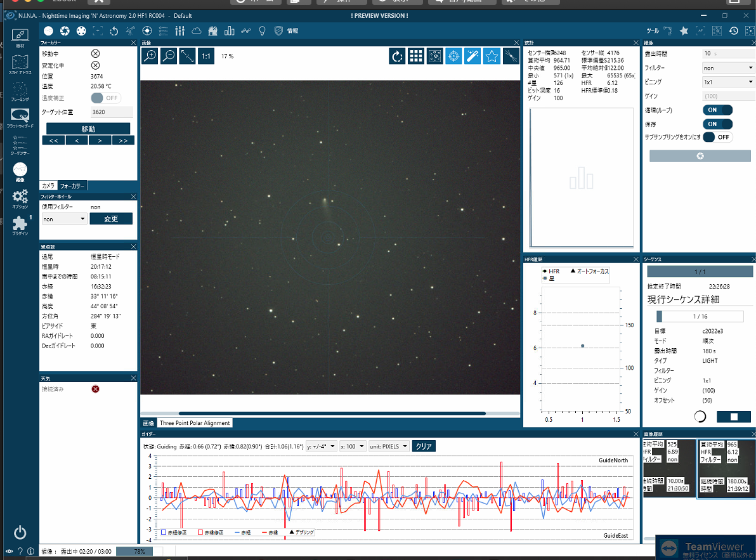Toggle the 保存 save switch
This screenshot has height=560, width=756.
[x=717, y=124]
